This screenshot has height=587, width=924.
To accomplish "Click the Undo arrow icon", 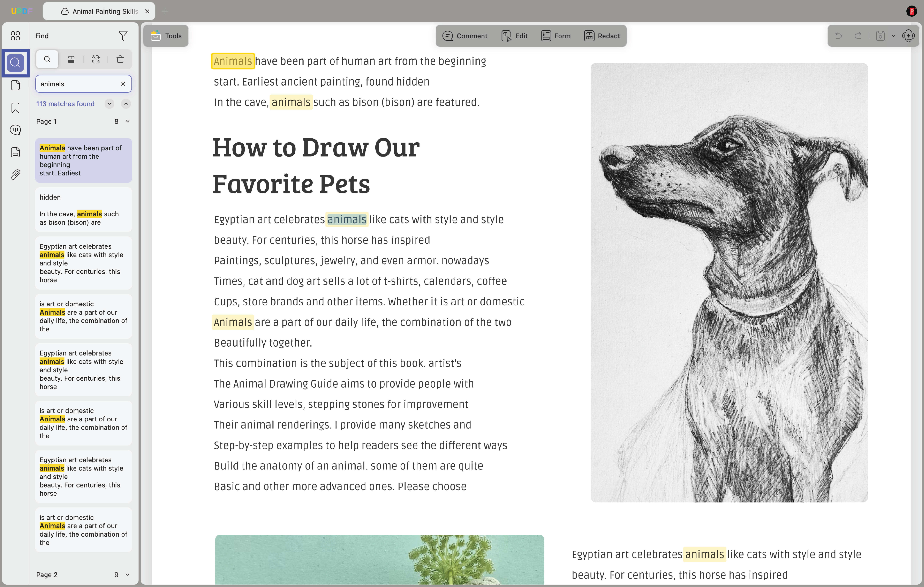I will [x=838, y=36].
